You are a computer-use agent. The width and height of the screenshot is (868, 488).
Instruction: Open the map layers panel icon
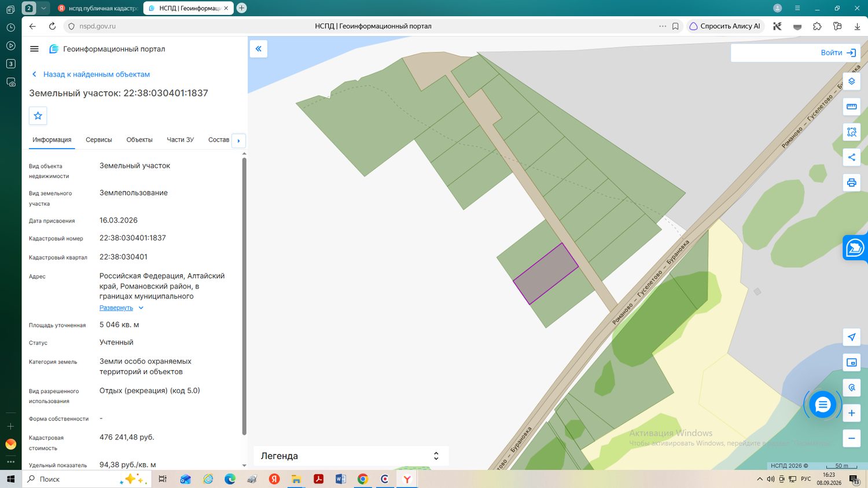click(851, 82)
